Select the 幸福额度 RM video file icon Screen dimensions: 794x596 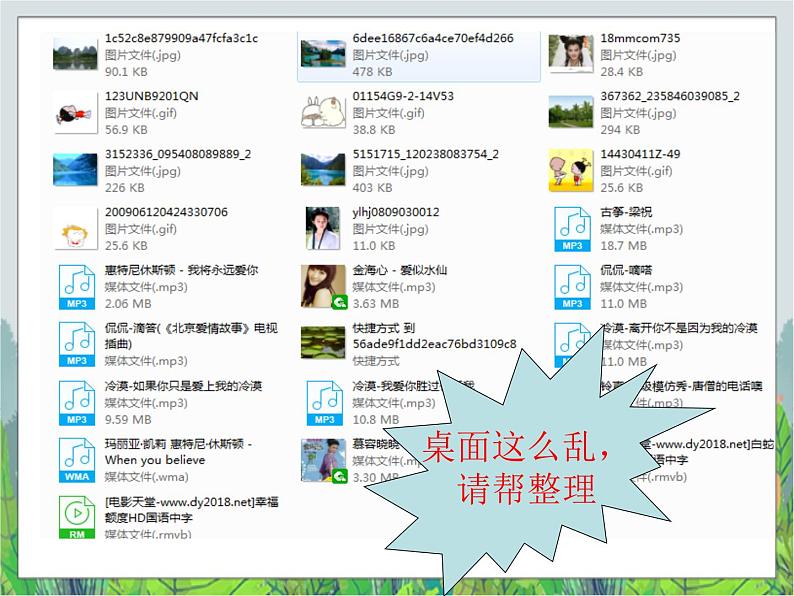point(76,518)
